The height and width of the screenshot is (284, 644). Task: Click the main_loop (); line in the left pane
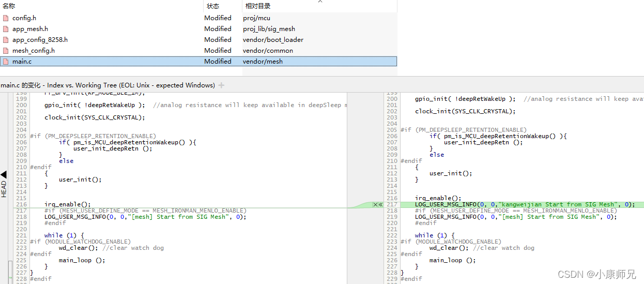click(x=82, y=261)
